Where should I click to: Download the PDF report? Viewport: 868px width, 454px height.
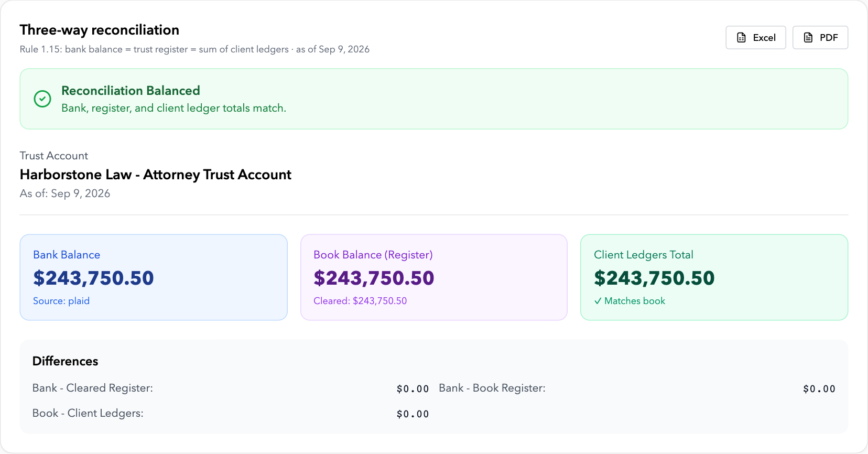coord(820,38)
